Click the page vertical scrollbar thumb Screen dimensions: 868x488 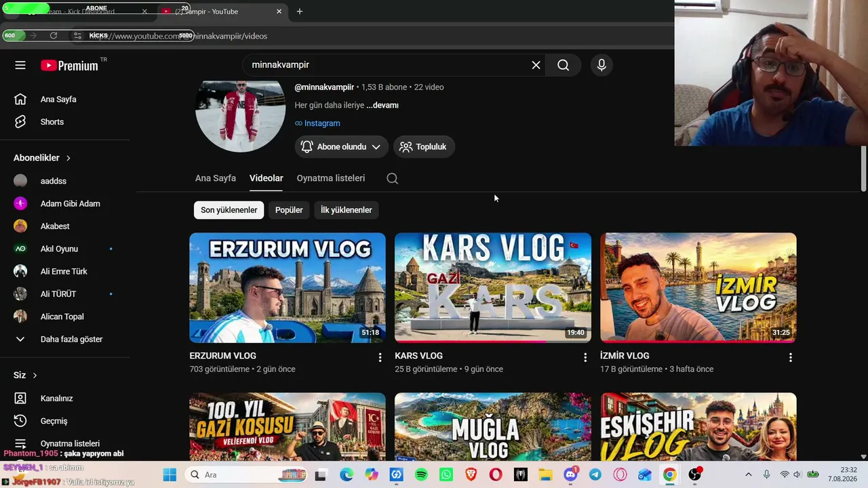[863, 169]
